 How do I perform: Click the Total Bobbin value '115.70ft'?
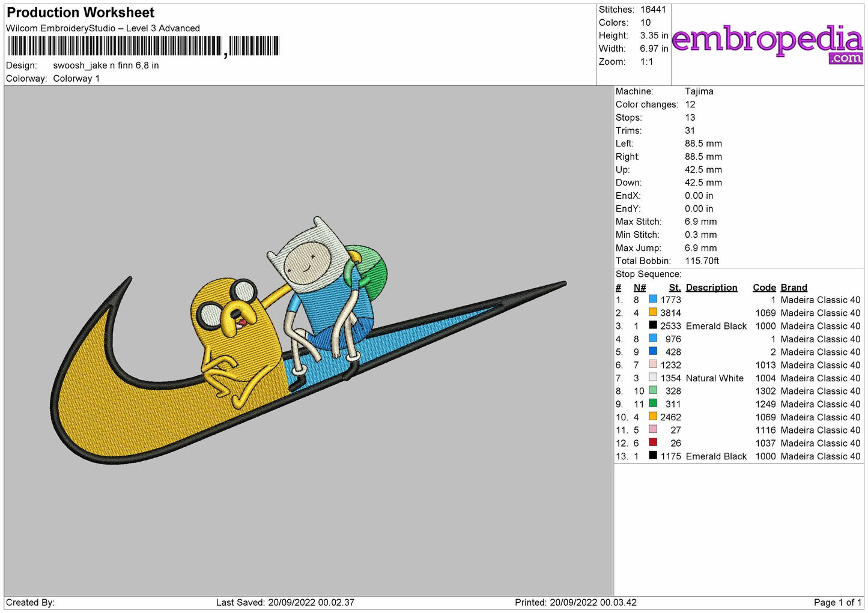[x=702, y=261]
